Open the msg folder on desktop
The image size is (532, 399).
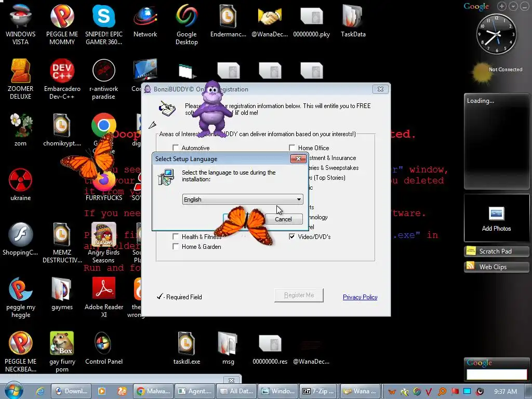(x=228, y=348)
